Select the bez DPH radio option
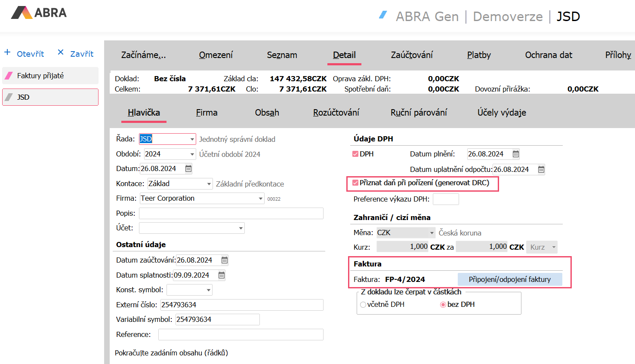The width and height of the screenshot is (635, 364). [443, 305]
